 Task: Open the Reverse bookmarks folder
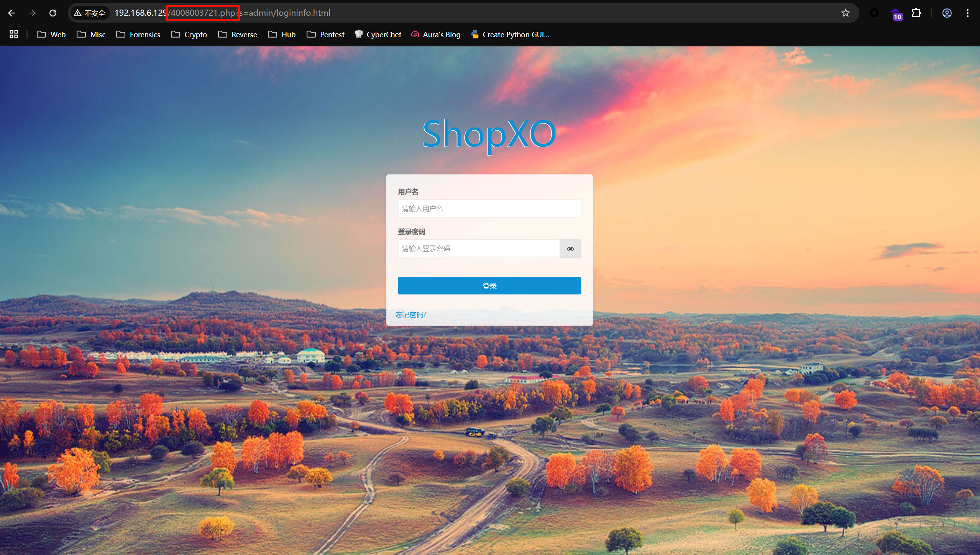(x=238, y=35)
